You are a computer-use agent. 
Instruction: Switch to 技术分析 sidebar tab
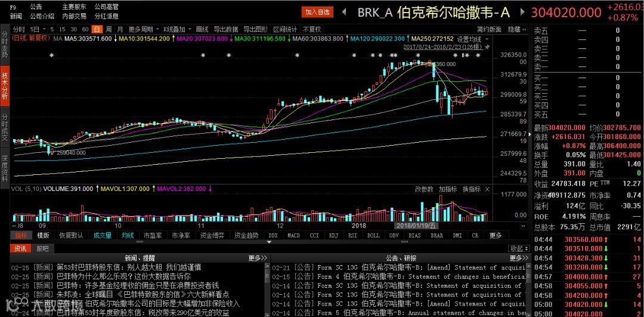coord(5,86)
